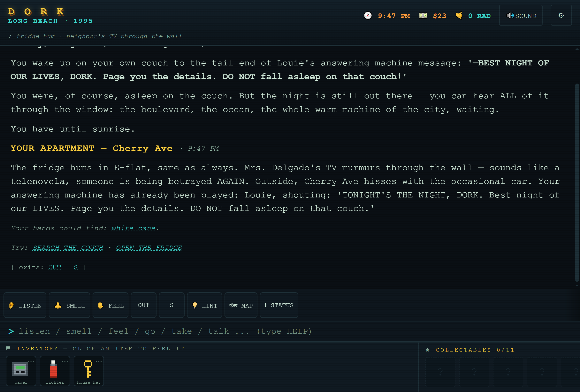Ask for a HINT
The image size is (580, 392).
tap(204, 305)
